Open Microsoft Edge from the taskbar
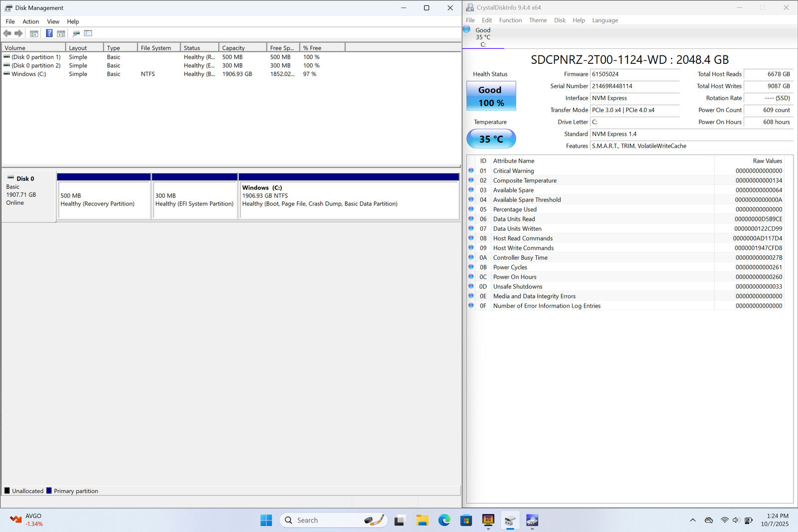Viewport: 798px width, 532px height. tap(444, 521)
